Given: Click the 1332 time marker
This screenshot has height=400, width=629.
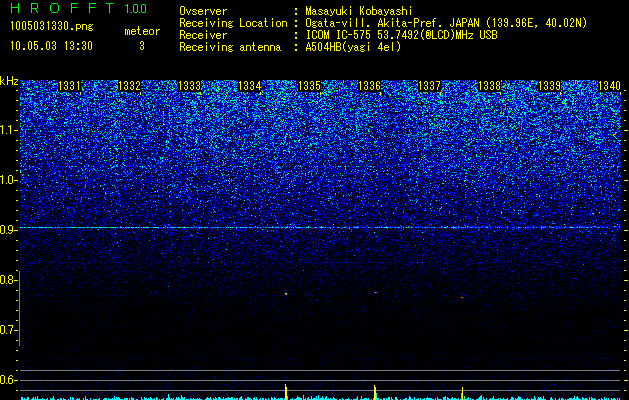Looking at the screenshot, I should (x=129, y=86).
